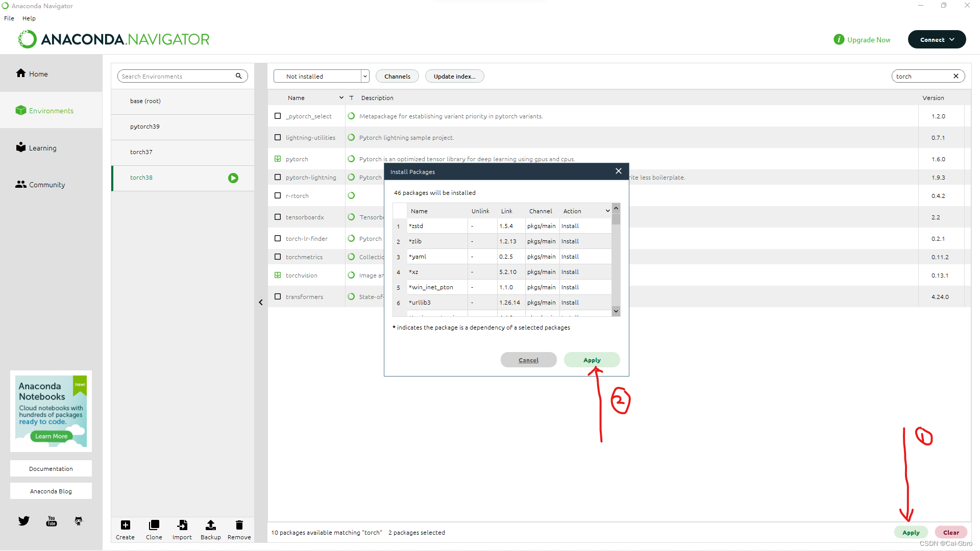The width and height of the screenshot is (980, 551).
Task: Check the torch-lr-finder package
Action: [278, 238]
